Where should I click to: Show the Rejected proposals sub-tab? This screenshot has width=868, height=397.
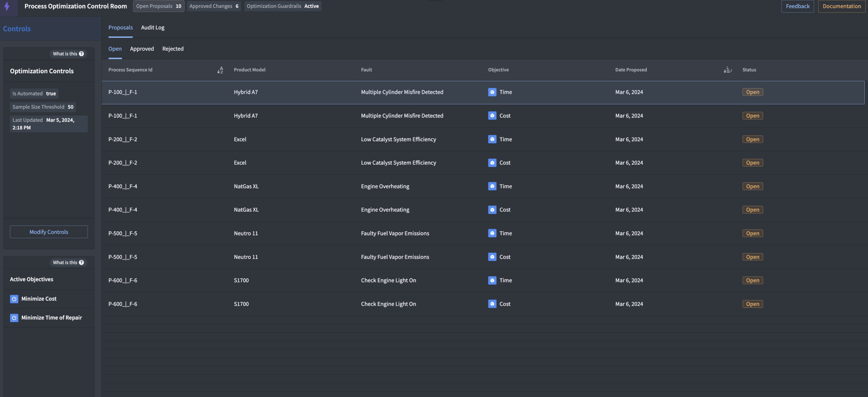(x=173, y=49)
